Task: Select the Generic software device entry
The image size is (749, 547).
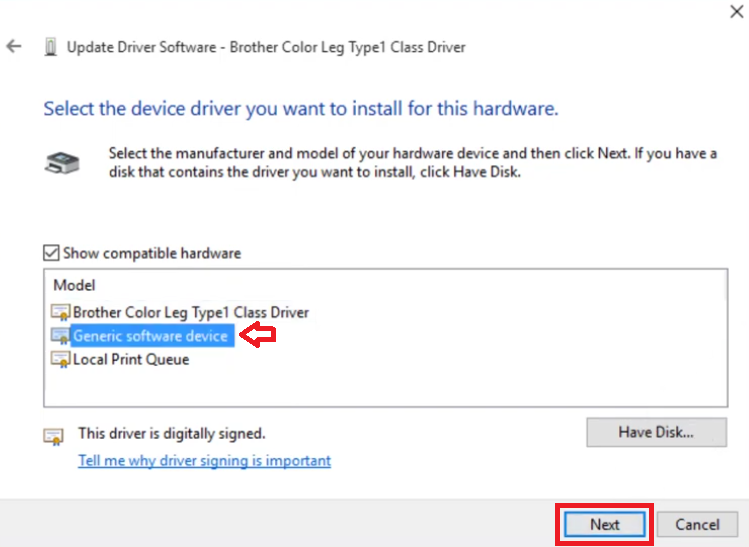Action: [151, 337]
